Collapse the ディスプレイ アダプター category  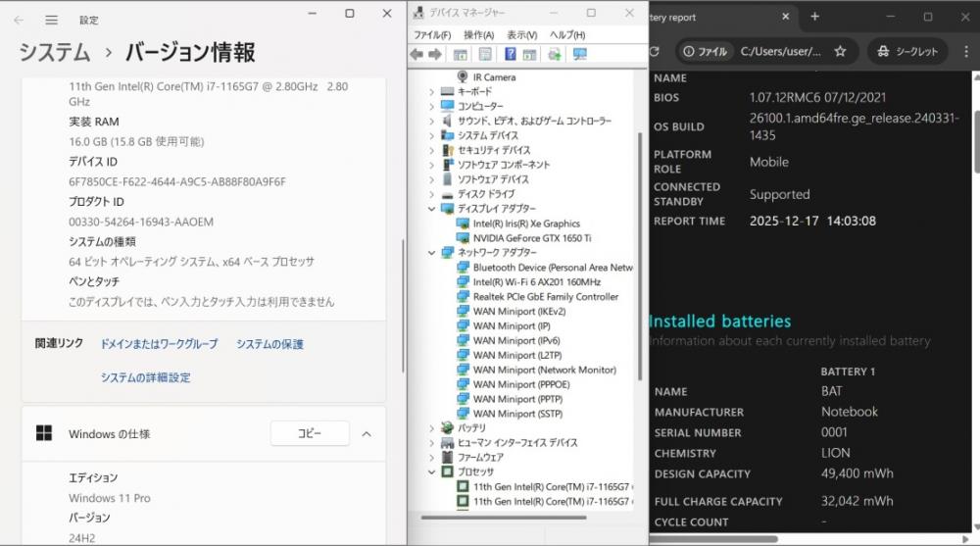click(x=431, y=208)
